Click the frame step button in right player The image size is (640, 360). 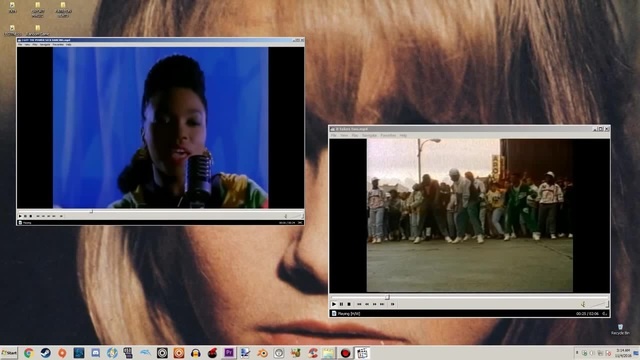tap(393, 304)
